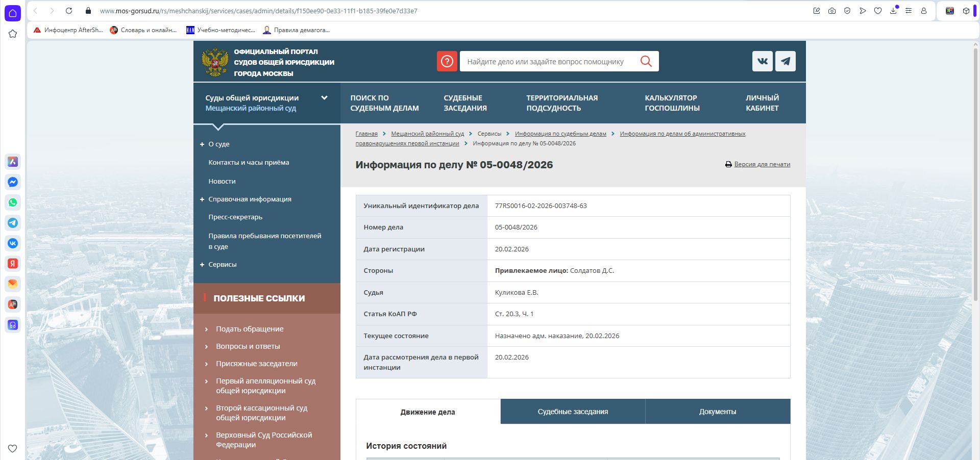Click the magnifier search icon in search field
Viewport: 980px width, 460px height.
646,61
